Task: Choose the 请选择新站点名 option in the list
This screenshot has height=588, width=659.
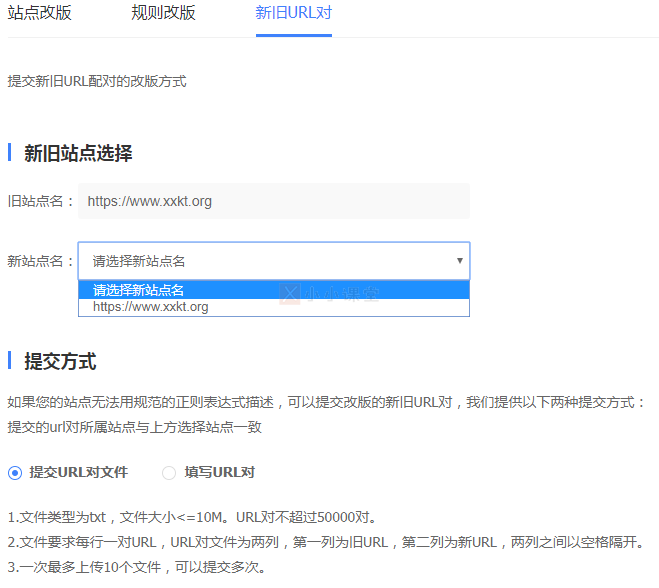Action: [x=274, y=290]
